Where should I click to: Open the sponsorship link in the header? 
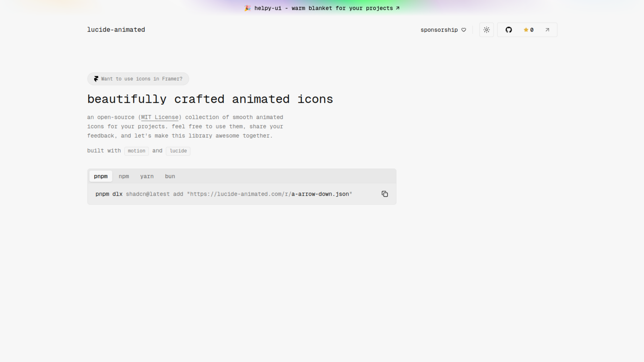[439, 30]
